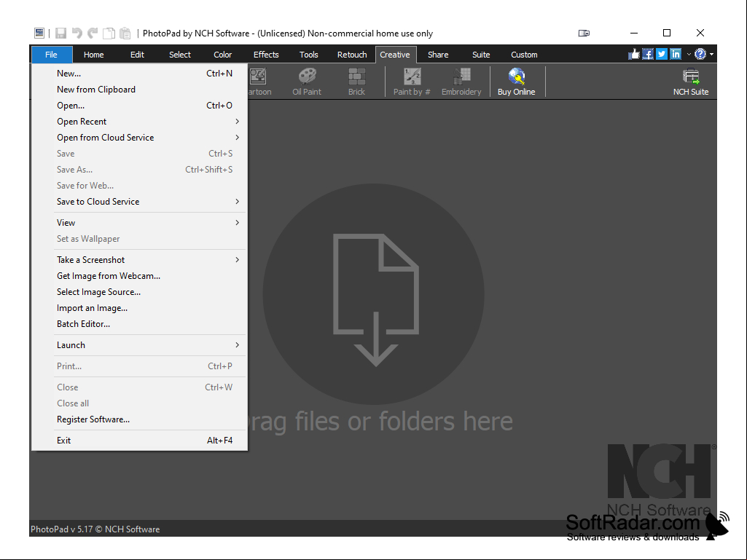Expand Take a Screenshot submenu
The image size is (747, 560).
140,259
